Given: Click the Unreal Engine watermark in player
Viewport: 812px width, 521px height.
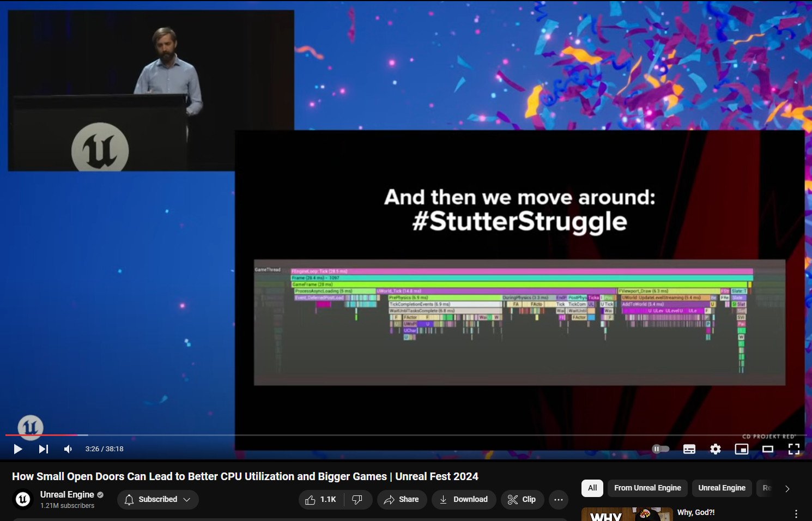Looking at the screenshot, I should tap(31, 427).
